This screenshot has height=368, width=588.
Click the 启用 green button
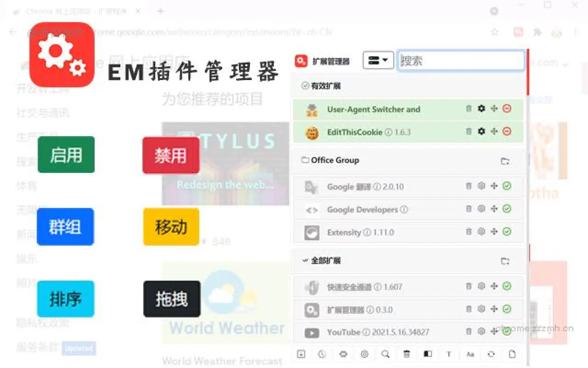tap(66, 155)
